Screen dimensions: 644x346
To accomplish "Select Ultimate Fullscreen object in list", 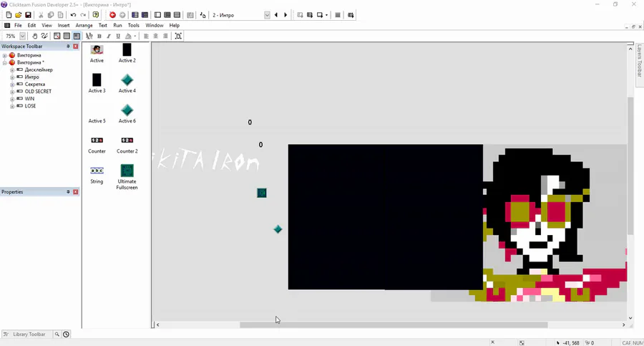I will click(x=127, y=177).
